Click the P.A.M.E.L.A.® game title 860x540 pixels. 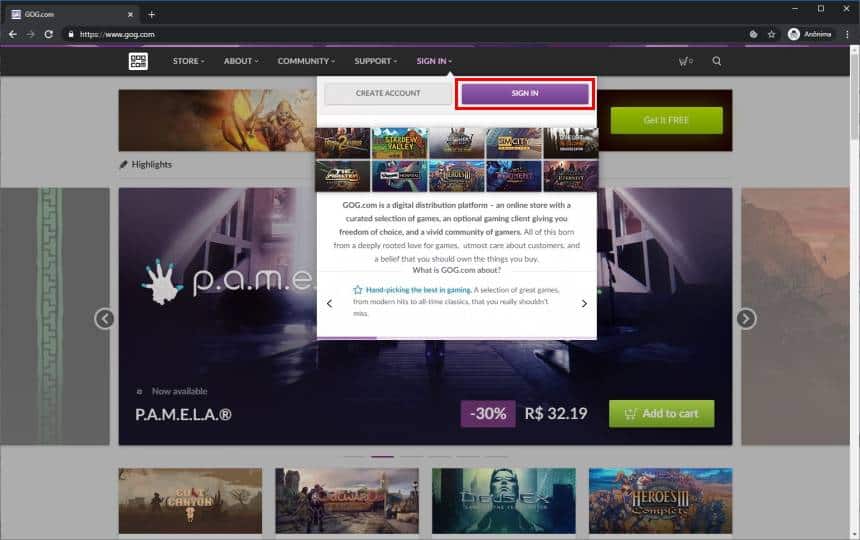point(183,414)
